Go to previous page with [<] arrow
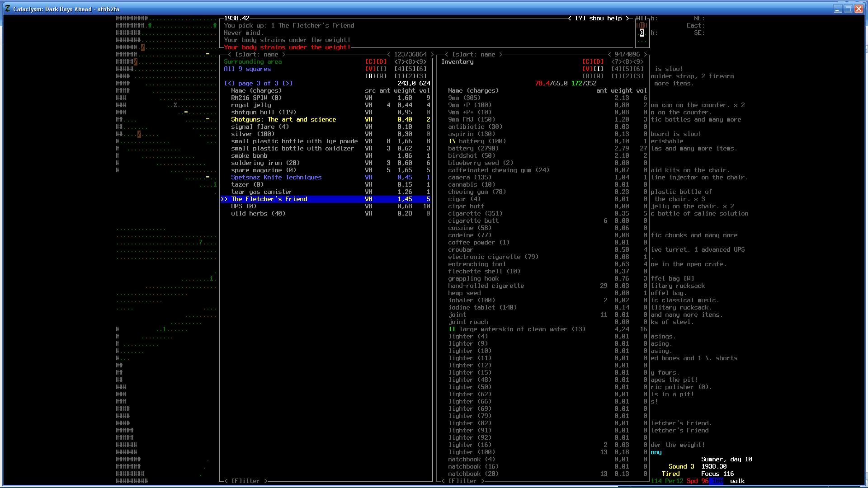Viewport: 868px width, 488px height. pos(229,84)
